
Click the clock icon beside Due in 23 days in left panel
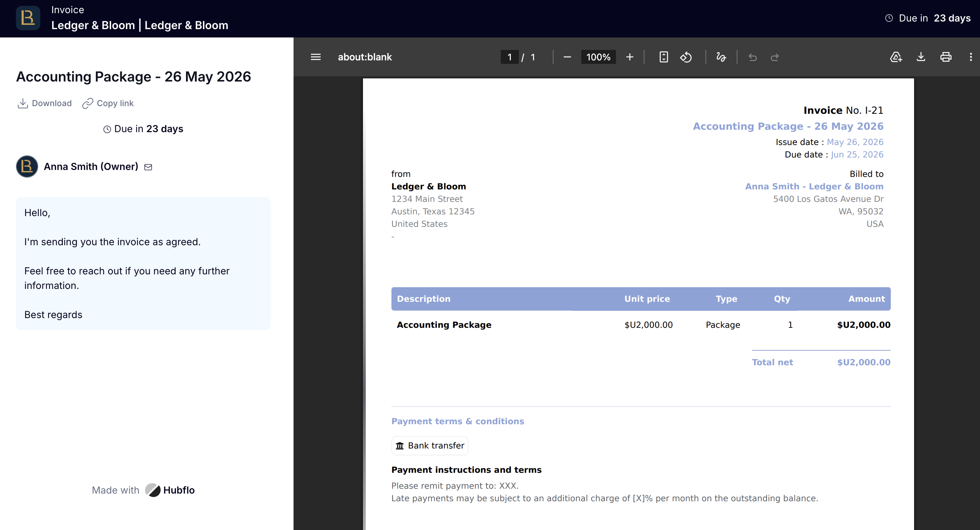click(x=107, y=129)
